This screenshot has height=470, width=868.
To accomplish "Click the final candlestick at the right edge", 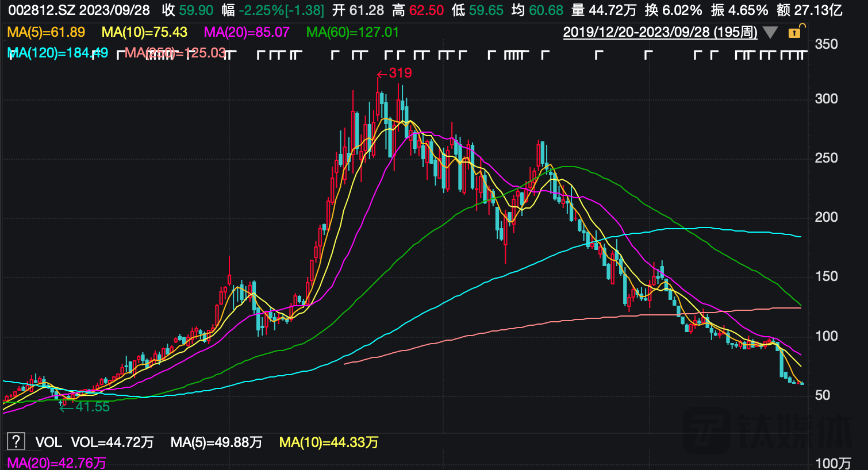I will [x=802, y=383].
